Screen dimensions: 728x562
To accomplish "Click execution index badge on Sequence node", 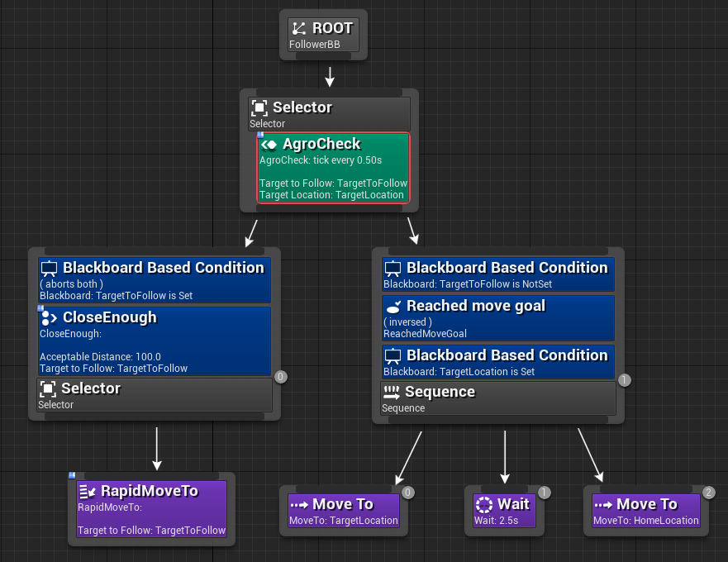I will (x=625, y=380).
